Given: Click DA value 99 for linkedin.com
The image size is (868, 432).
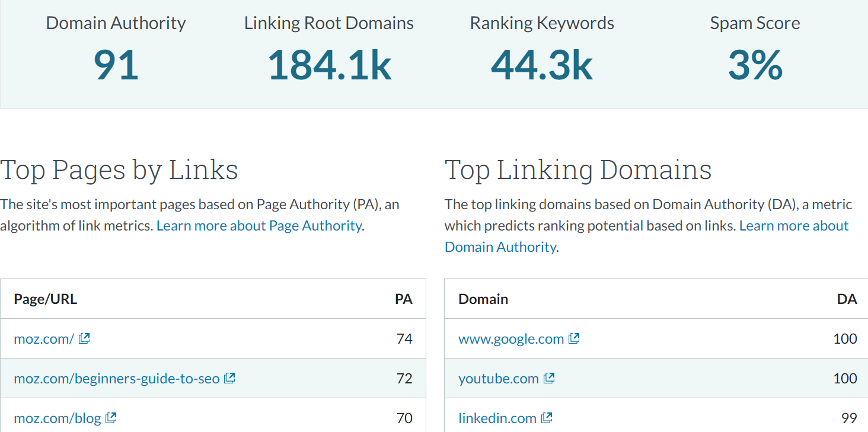Looking at the screenshot, I should (x=849, y=418).
